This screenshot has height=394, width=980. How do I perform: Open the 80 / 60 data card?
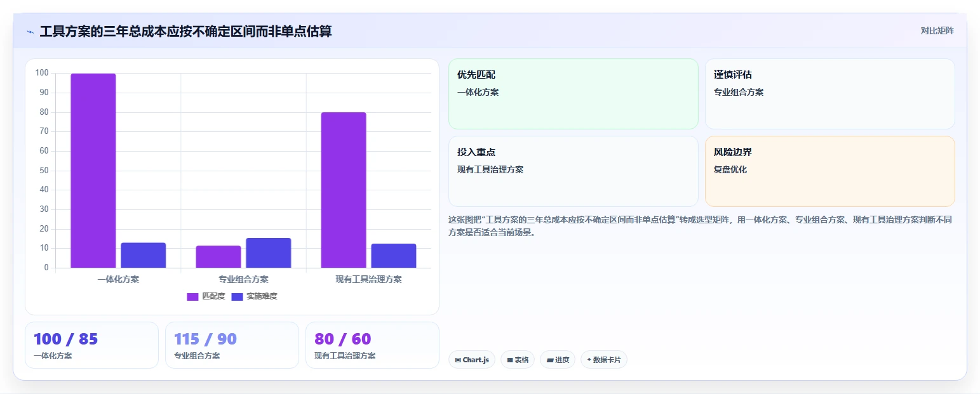click(372, 345)
